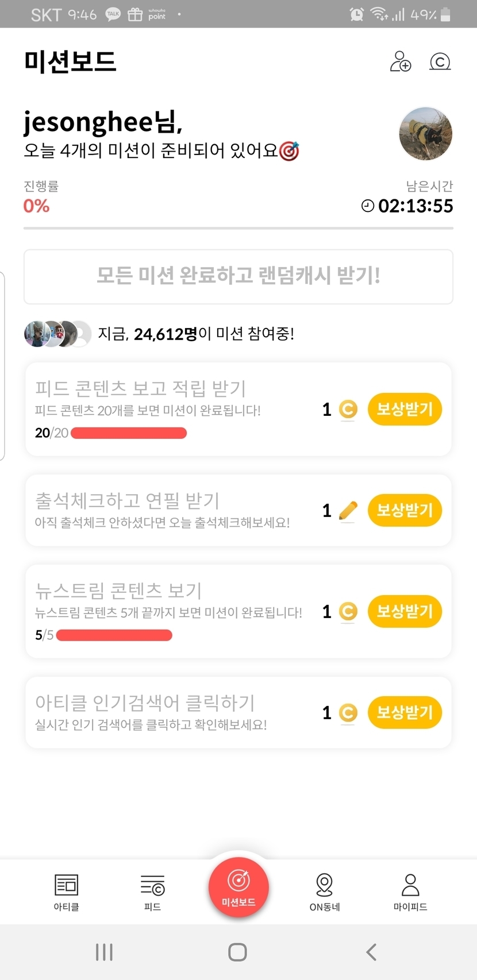The image size is (477, 980).
Task: Open the Android recent apps button
Action: tap(104, 952)
